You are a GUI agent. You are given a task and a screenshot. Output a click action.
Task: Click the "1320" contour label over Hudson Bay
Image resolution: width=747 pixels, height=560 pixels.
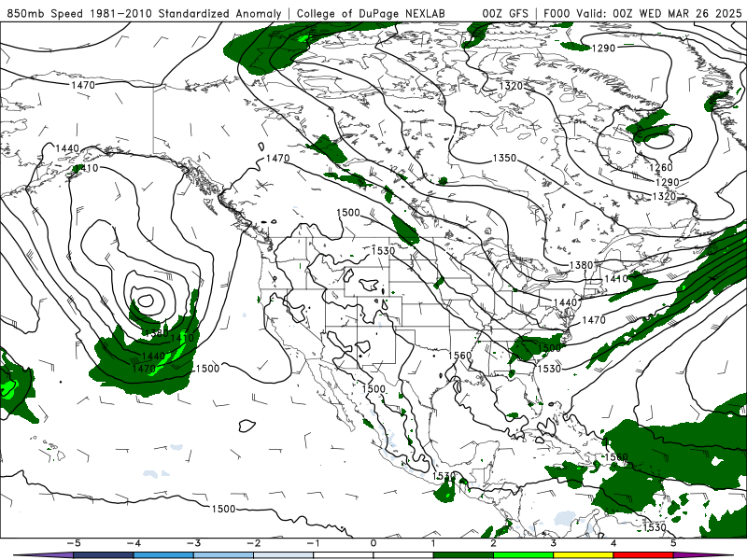click(511, 86)
